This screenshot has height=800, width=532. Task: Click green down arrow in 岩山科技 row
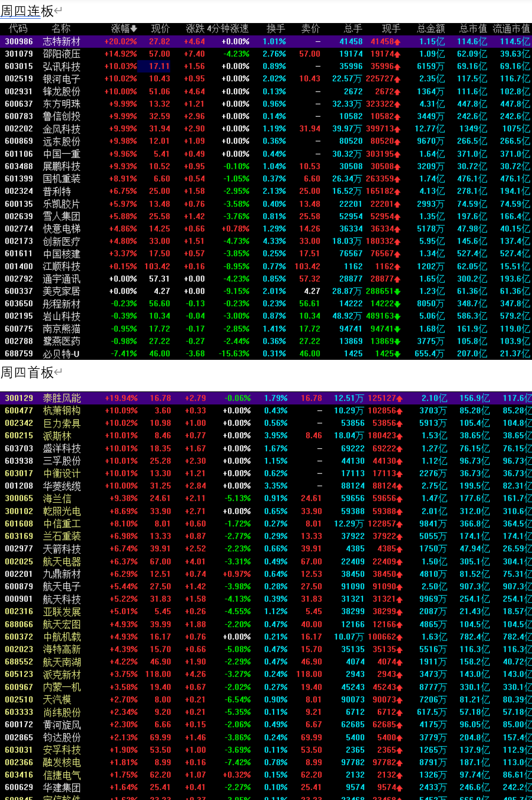pyautogui.click(x=398, y=316)
